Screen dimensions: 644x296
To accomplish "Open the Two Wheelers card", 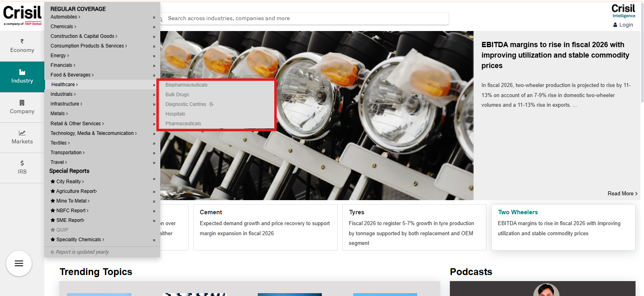I will click(518, 212).
